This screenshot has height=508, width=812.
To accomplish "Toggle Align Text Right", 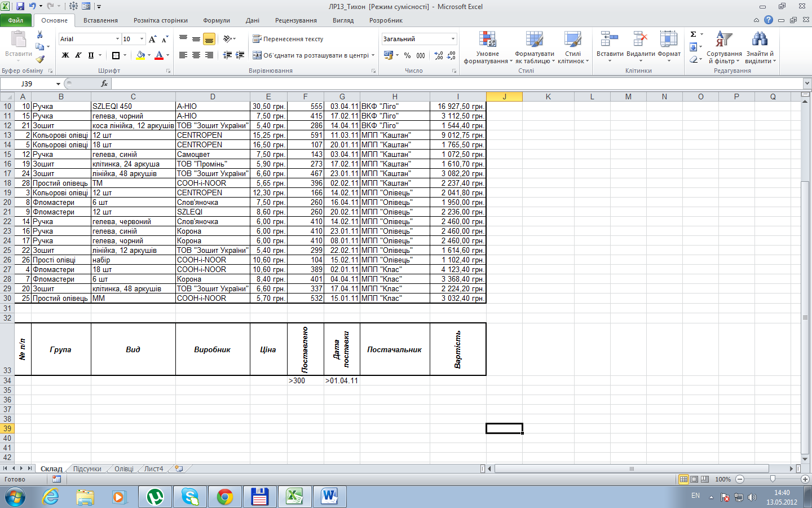I will (x=209, y=55).
